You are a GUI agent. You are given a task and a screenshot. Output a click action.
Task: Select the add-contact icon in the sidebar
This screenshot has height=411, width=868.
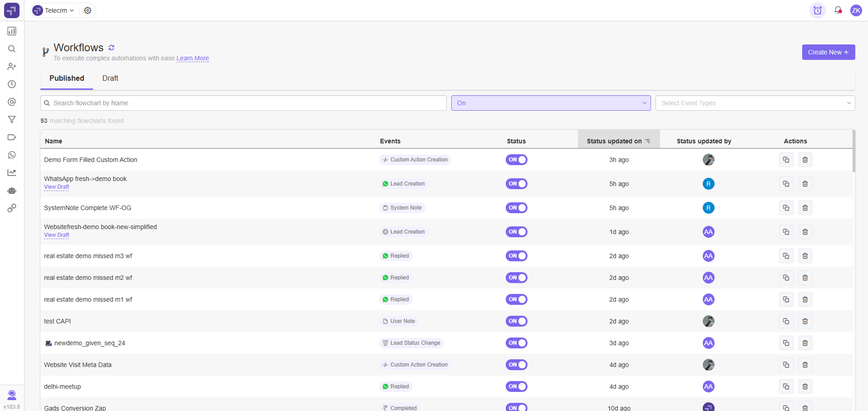(x=12, y=66)
